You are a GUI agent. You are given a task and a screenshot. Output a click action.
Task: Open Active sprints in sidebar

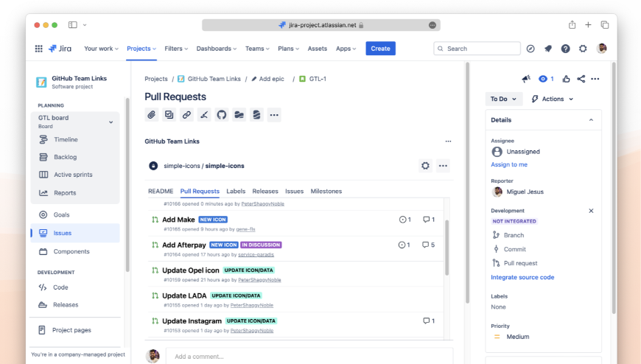(73, 175)
